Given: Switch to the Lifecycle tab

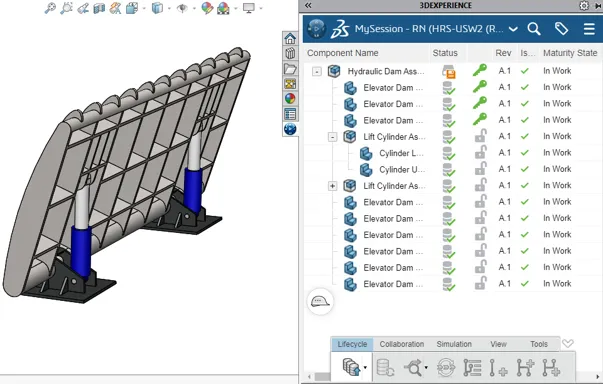Looking at the screenshot, I should point(352,344).
